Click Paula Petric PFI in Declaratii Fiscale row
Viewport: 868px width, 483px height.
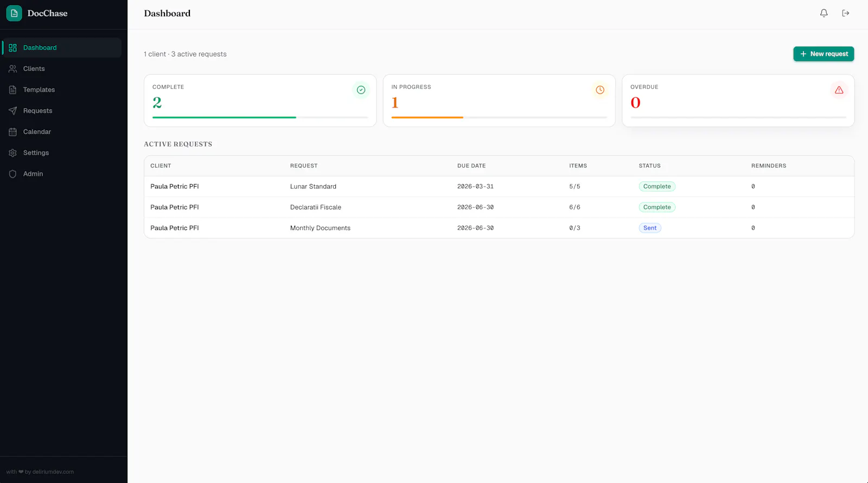tap(175, 207)
